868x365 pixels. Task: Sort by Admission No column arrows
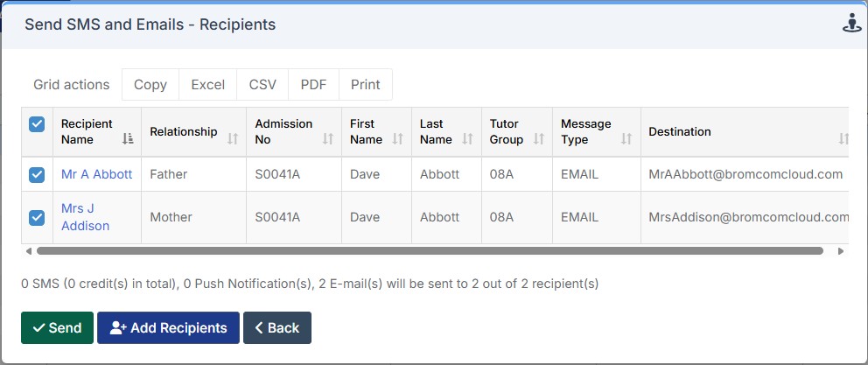(x=327, y=139)
